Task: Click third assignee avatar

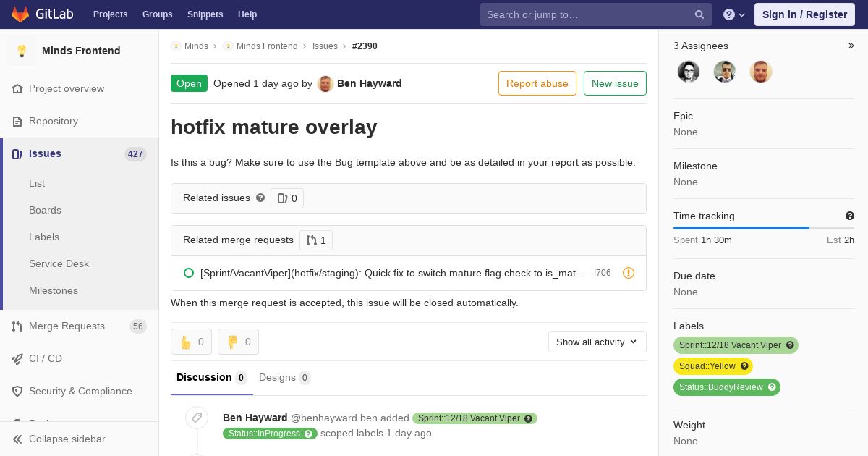Action: (761, 72)
